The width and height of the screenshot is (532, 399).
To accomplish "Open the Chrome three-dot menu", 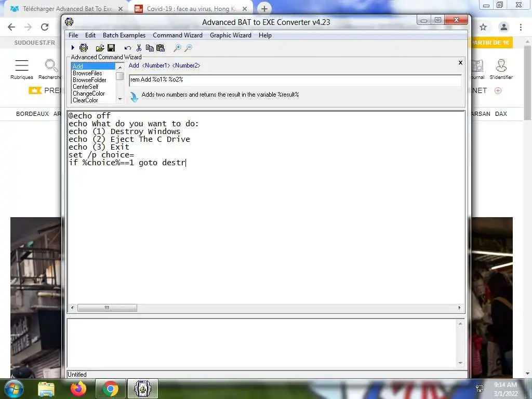I will pyautogui.click(x=521, y=27).
